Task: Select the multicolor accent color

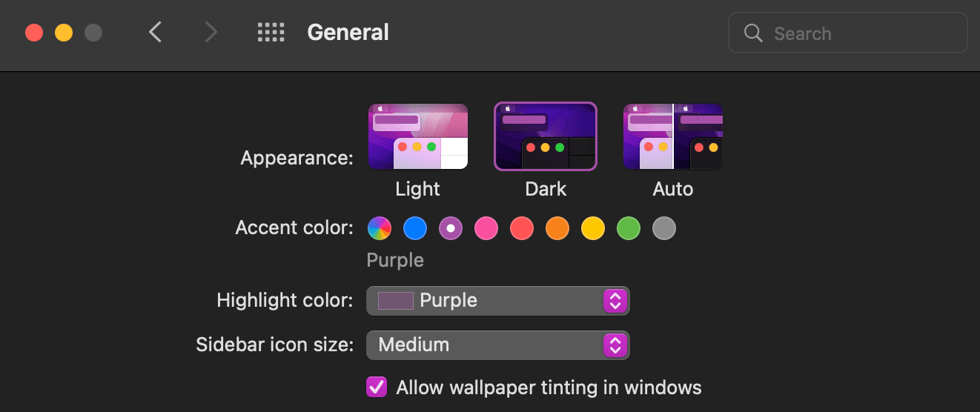Action: (x=380, y=228)
